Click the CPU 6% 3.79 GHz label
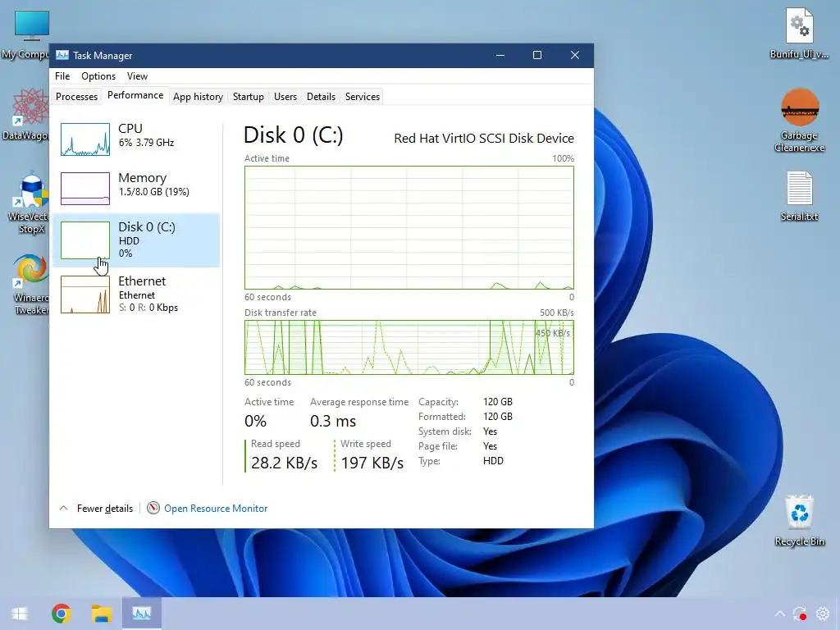The height and width of the screenshot is (630, 840). pyautogui.click(x=146, y=135)
